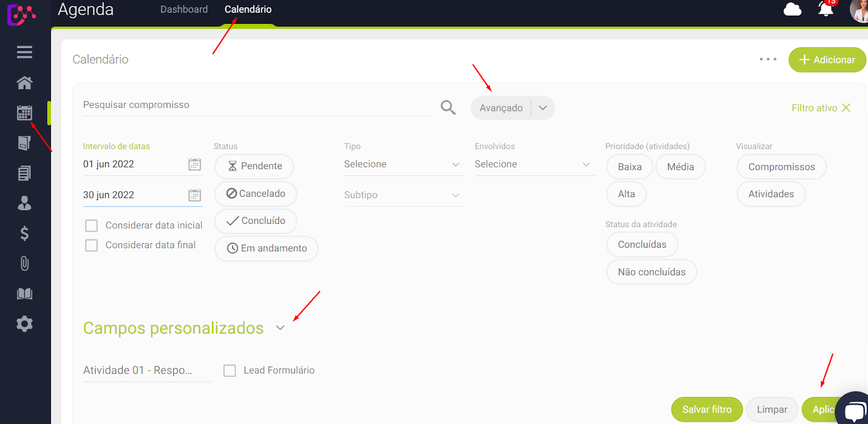This screenshot has height=424, width=868.
Task: Click the search magnifier icon
Action: click(448, 107)
